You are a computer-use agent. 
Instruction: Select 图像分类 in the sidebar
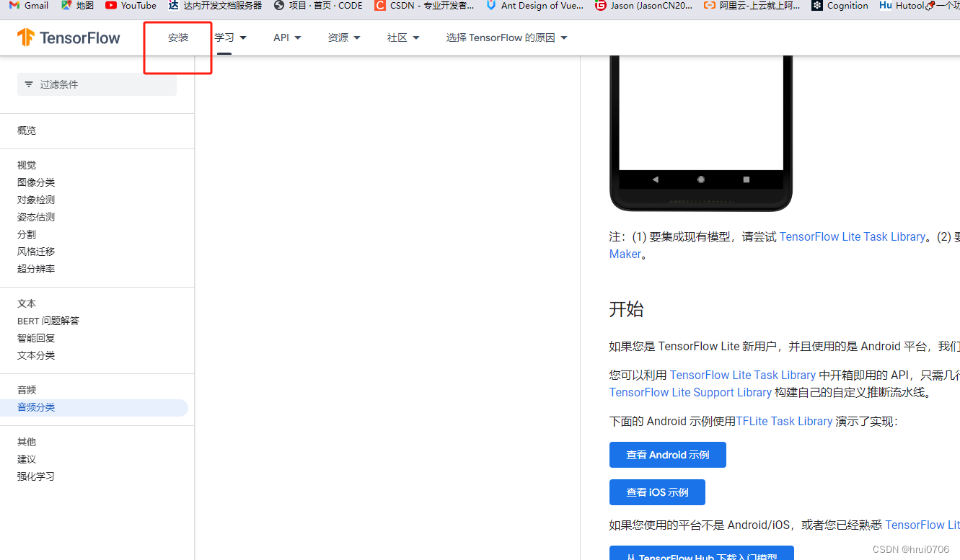point(36,182)
